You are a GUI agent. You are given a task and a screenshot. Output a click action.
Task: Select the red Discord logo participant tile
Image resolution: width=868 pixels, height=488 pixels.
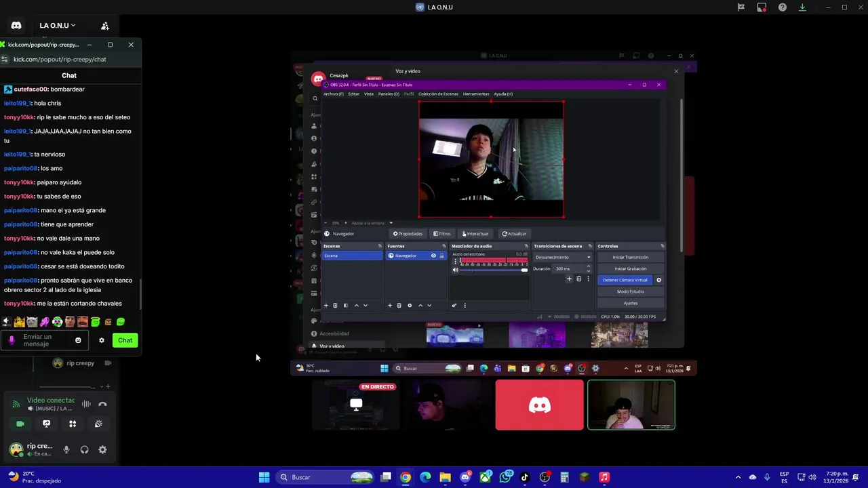[539, 405]
